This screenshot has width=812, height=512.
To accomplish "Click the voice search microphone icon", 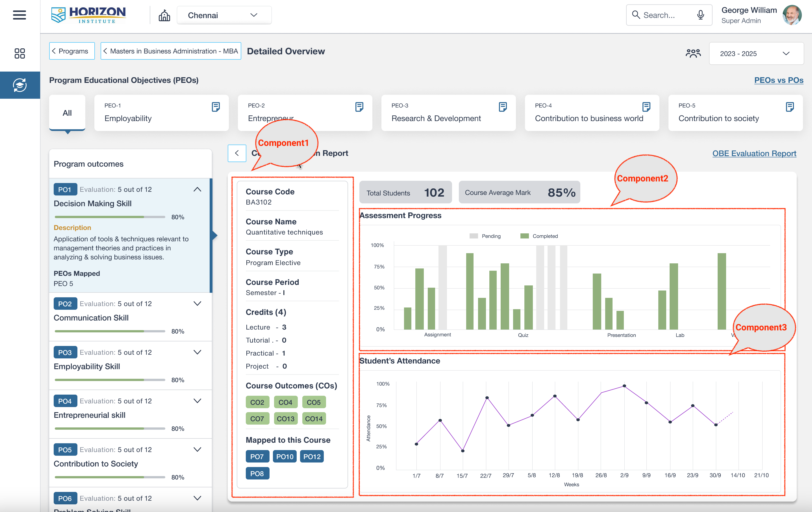I will point(700,15).
